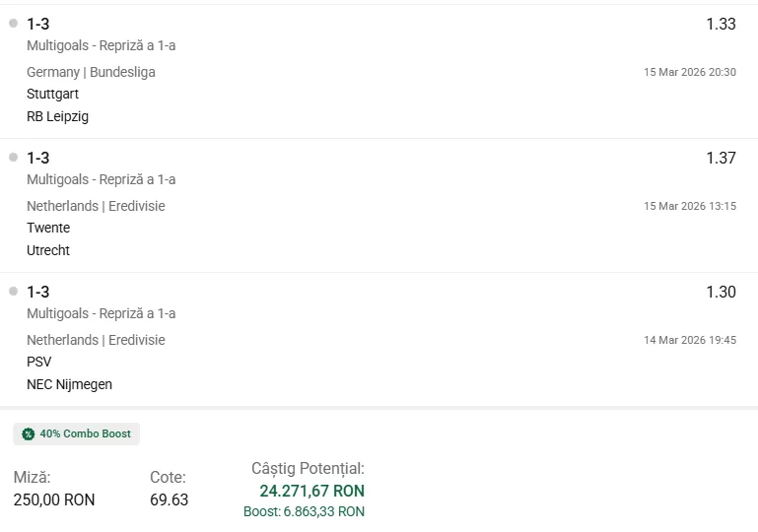Screen dimensions: 758x532
Task: Click the potential win 24.271,67 RON
Action: click(x=311, y=491)
